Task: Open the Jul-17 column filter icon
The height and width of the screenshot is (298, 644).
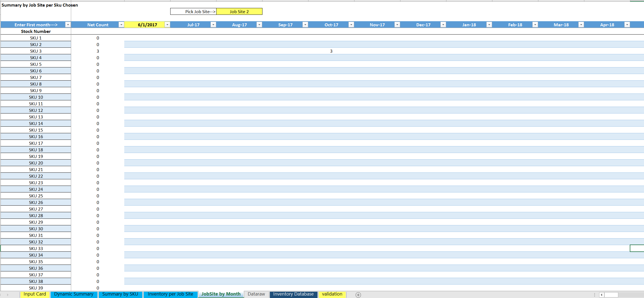Action: tap(213, 24)
